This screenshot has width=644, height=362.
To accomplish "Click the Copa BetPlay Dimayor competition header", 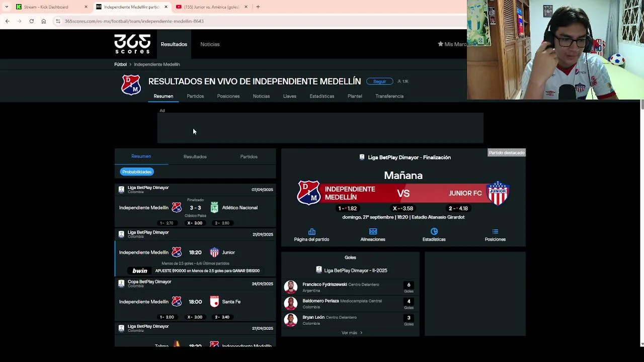I will 195,284.
